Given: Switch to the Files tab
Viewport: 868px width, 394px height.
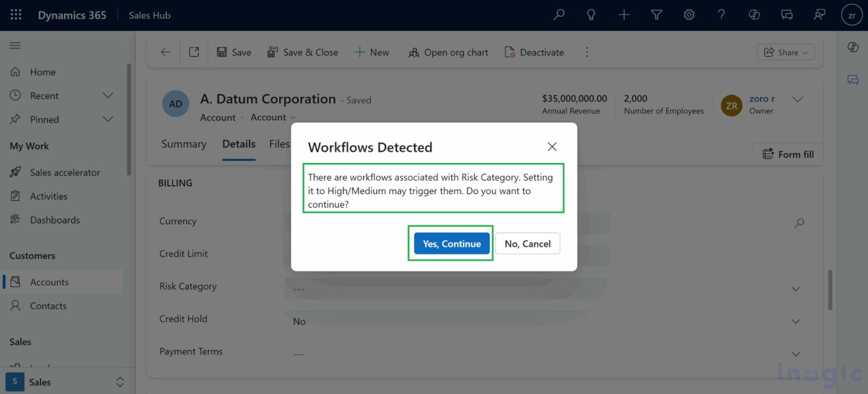Looking at the screenshot, I should click(x=280, y=144).
